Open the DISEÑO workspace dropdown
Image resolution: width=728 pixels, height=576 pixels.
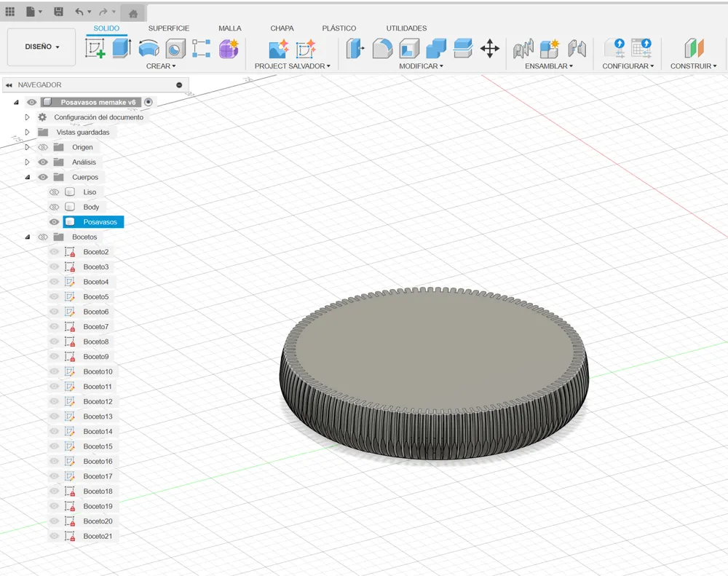point(41,47)
